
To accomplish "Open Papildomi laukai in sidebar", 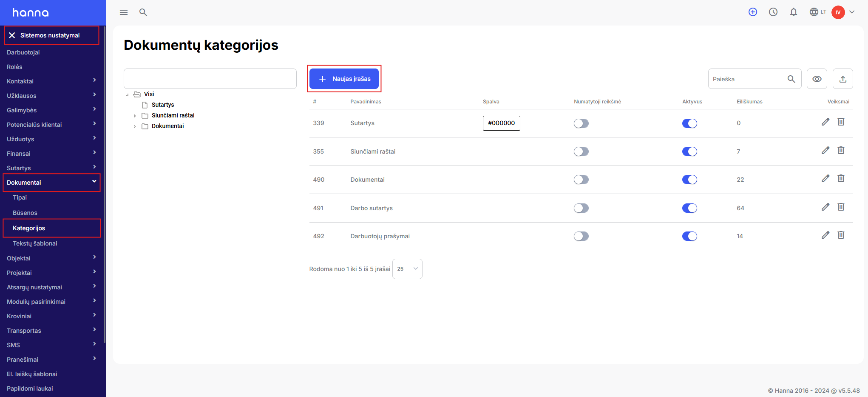I will 30,388.
